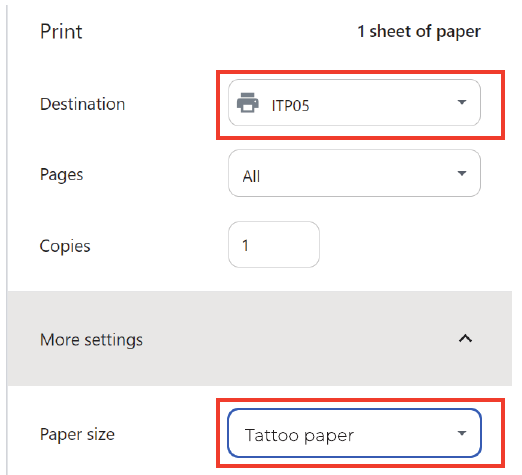The image size is (522, 475).
Task: Click the Copies number field
Action: click(x=274, y=244)
